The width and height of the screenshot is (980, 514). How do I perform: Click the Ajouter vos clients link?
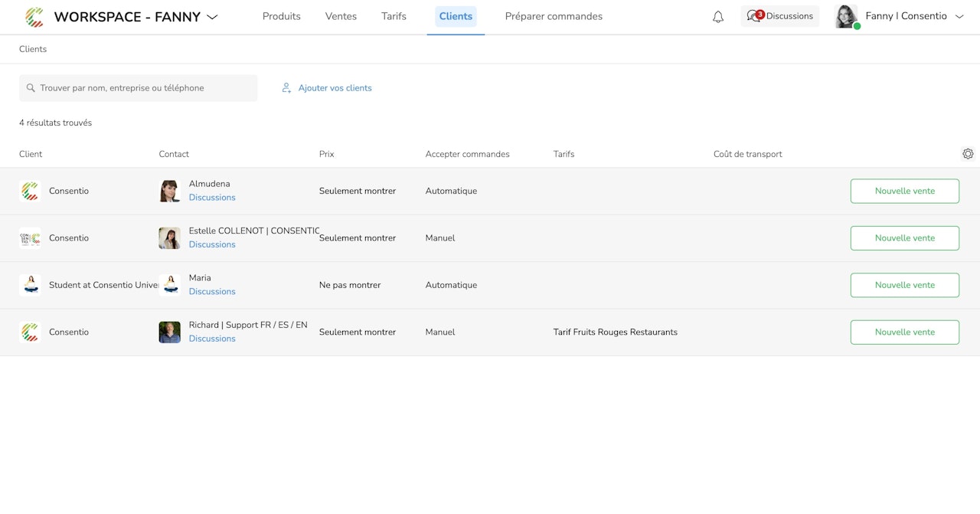335,88
